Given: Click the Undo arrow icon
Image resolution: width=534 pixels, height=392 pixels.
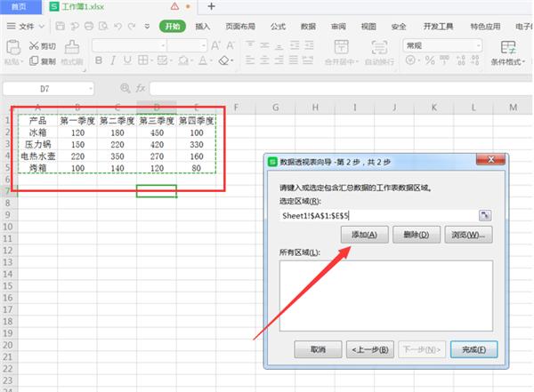Looking at the screenshot, I should [117, 26].
